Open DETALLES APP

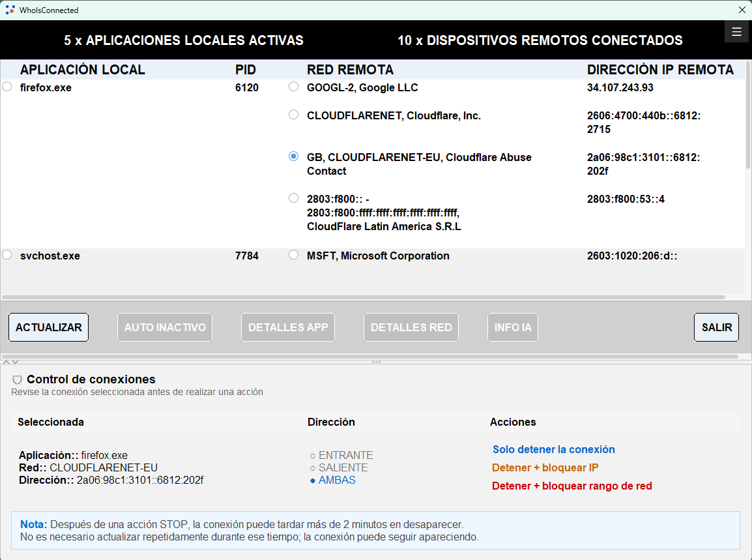[x=288, y=327]
